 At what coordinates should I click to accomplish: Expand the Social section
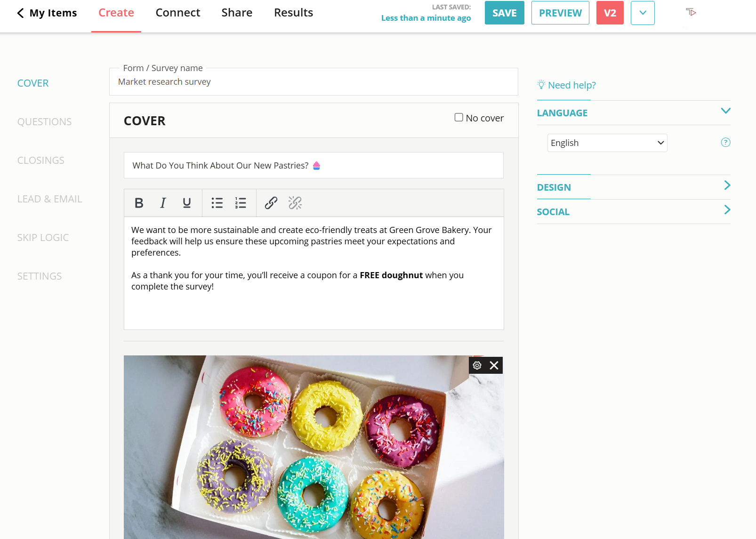tap(634, 211)
